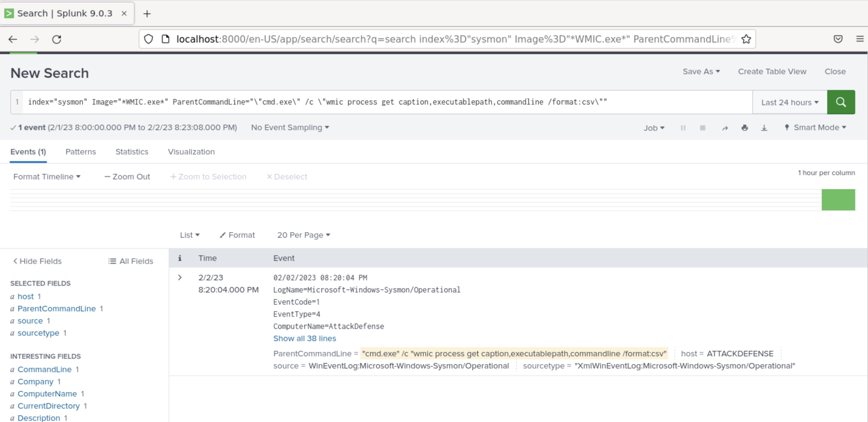This screenshot has width=868, height=422.
Task: Open No Event Sampling dropdown
Action: [x=290, y=127]
